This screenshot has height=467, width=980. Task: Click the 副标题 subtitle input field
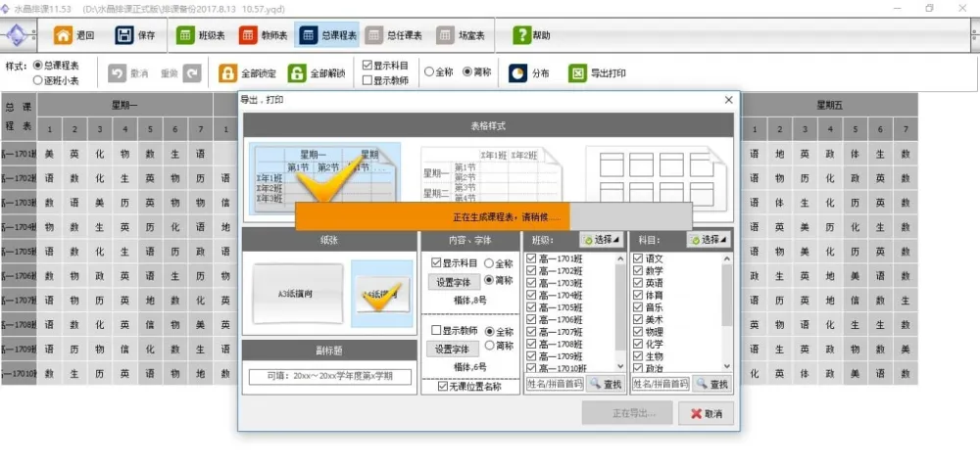coord(328,377)
